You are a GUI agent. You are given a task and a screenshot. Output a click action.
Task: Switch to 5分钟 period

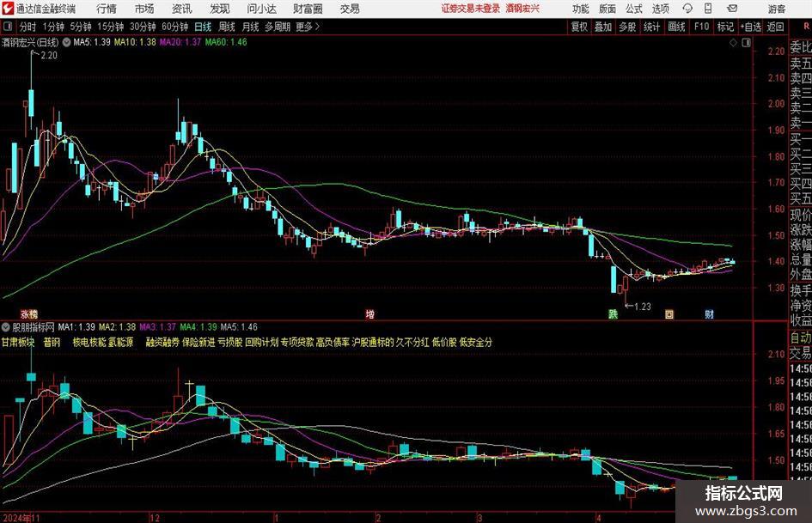81,27
